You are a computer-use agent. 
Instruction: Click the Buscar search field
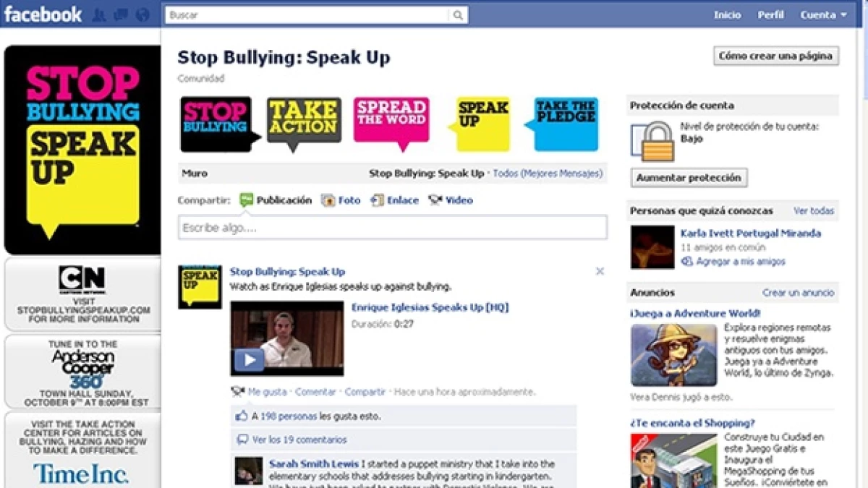(307, 14)
